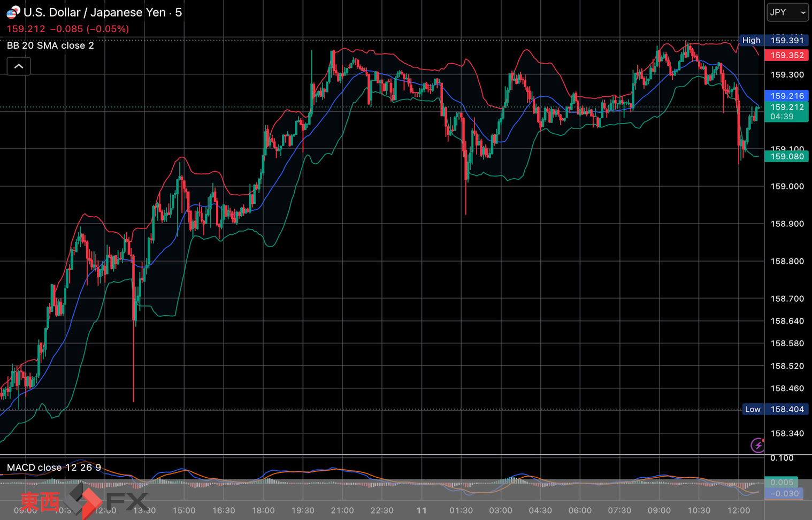
Task: Click the 159.391 high price value
Action: click(786, 40)
